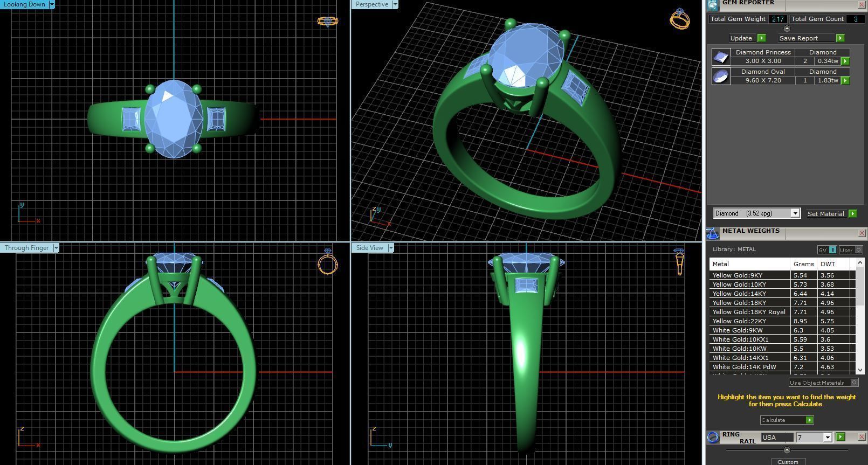Click the Grams column header

[803, 264]
